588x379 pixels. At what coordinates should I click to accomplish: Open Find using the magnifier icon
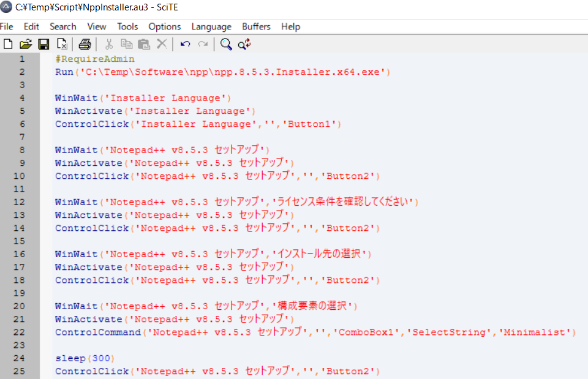pos(226,44)
